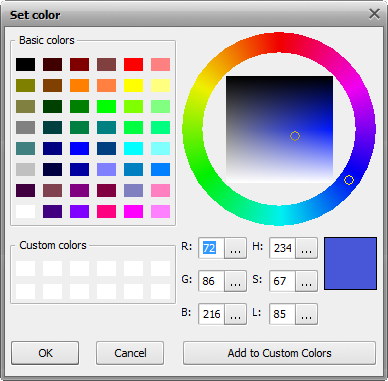388x381 pixels.
Task: Open the ellipsis button next to B value
Action: [235, 314]
